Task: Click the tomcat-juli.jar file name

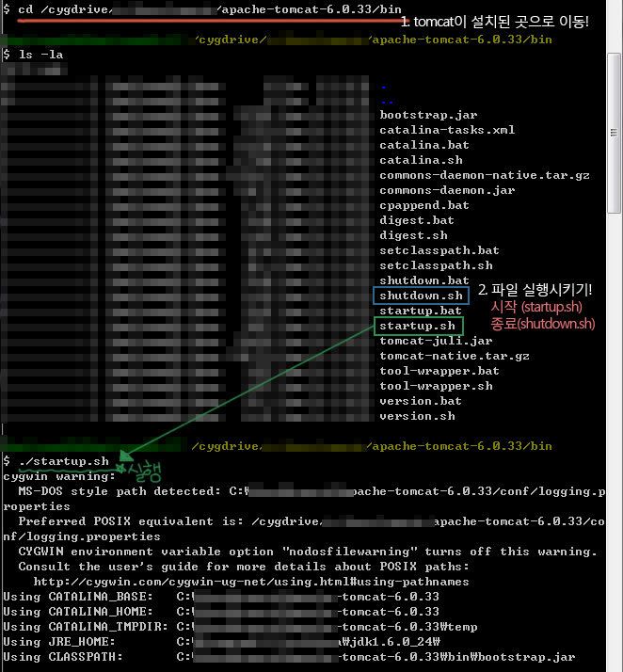Action: point(436,341)
